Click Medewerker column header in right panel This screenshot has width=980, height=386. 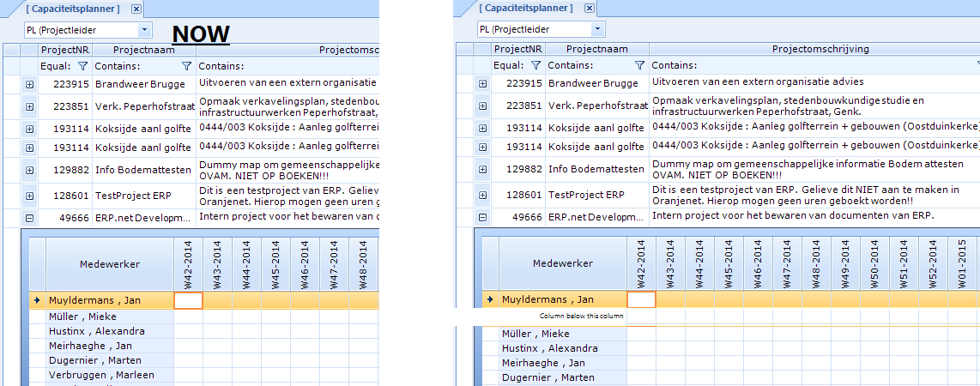(563, 263)
